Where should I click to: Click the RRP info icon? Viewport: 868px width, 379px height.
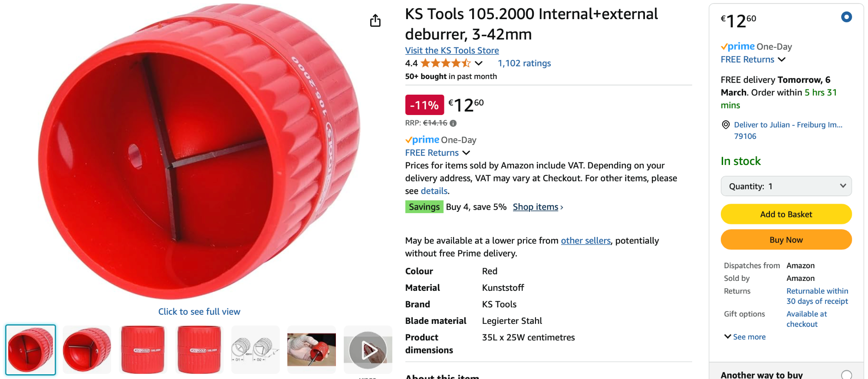pos(453,123)
